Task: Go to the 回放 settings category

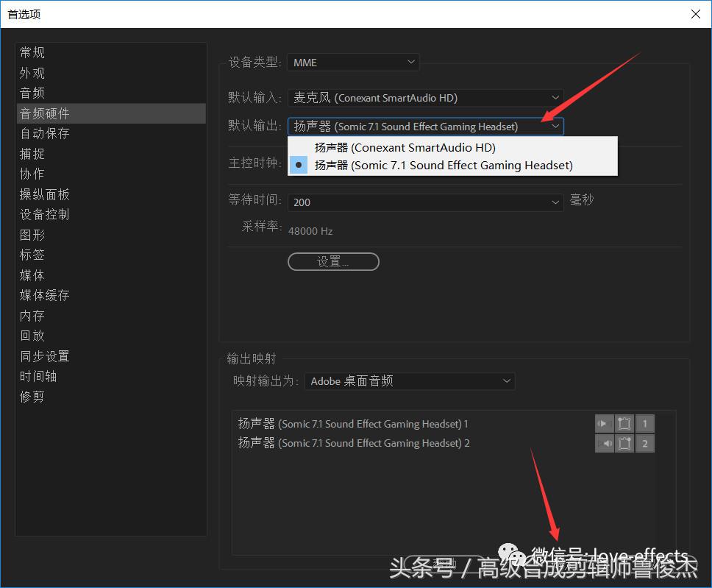Action: [x=32, y=336]
